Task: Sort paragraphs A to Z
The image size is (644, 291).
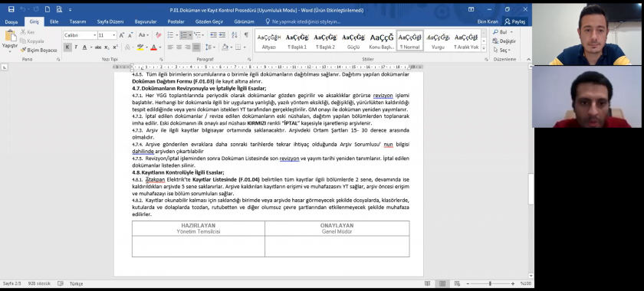Action: pos(235,35)
